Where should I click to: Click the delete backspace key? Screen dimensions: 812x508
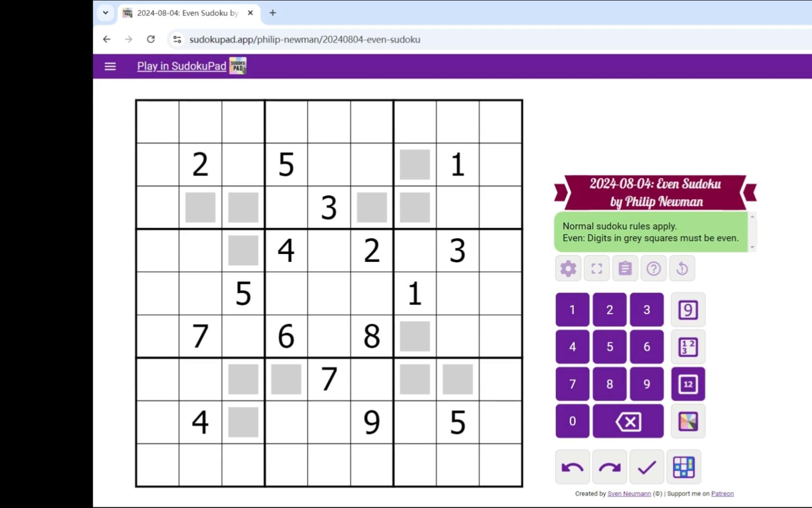tap(628, 421)
